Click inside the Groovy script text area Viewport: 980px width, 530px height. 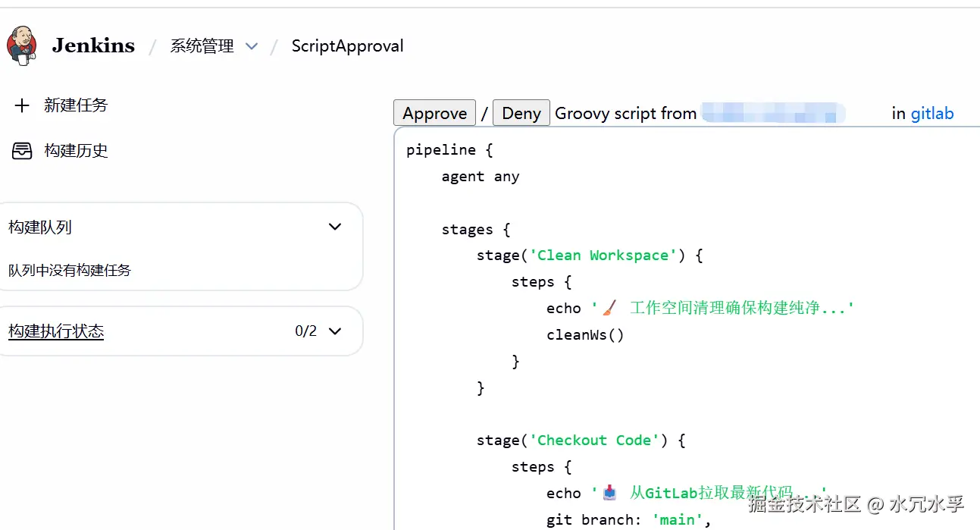687,328
